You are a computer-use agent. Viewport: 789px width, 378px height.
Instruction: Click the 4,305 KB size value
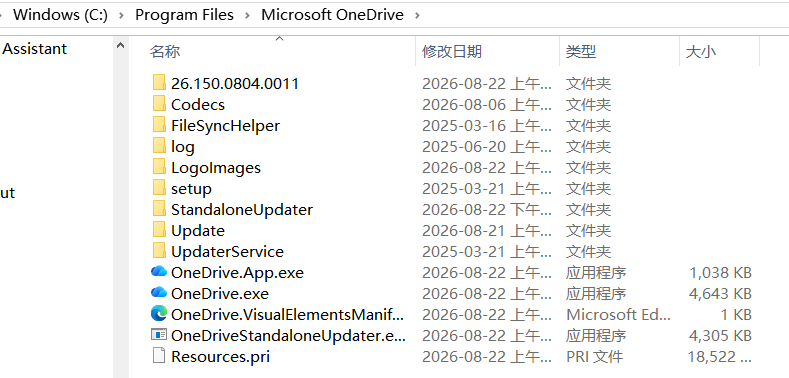point(720,335)
